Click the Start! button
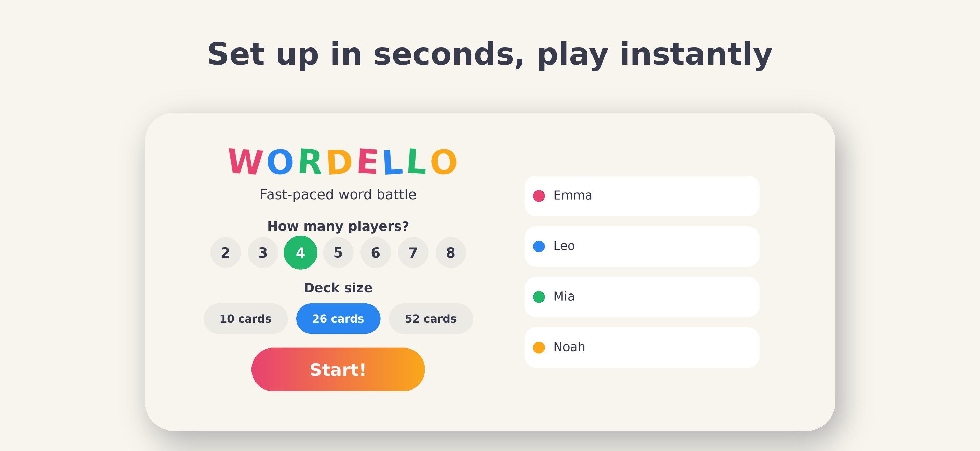The height and width of the screenshot is (451, 980). tap(338, 369)
